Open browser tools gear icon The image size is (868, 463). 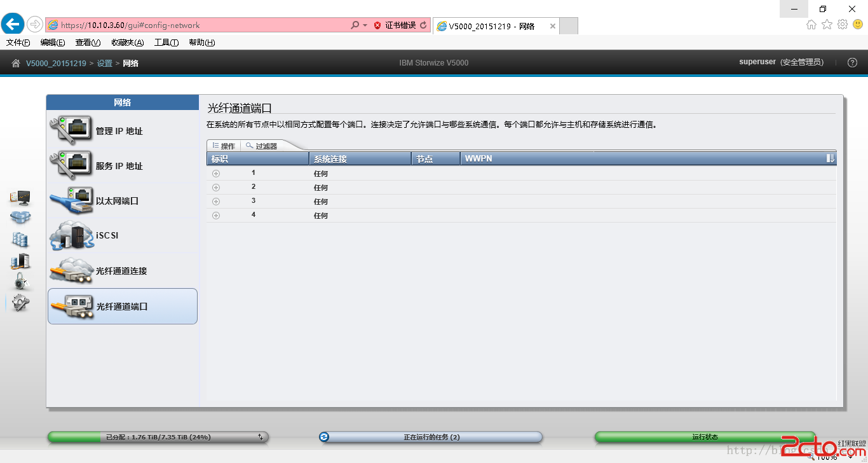click(843, 24)
